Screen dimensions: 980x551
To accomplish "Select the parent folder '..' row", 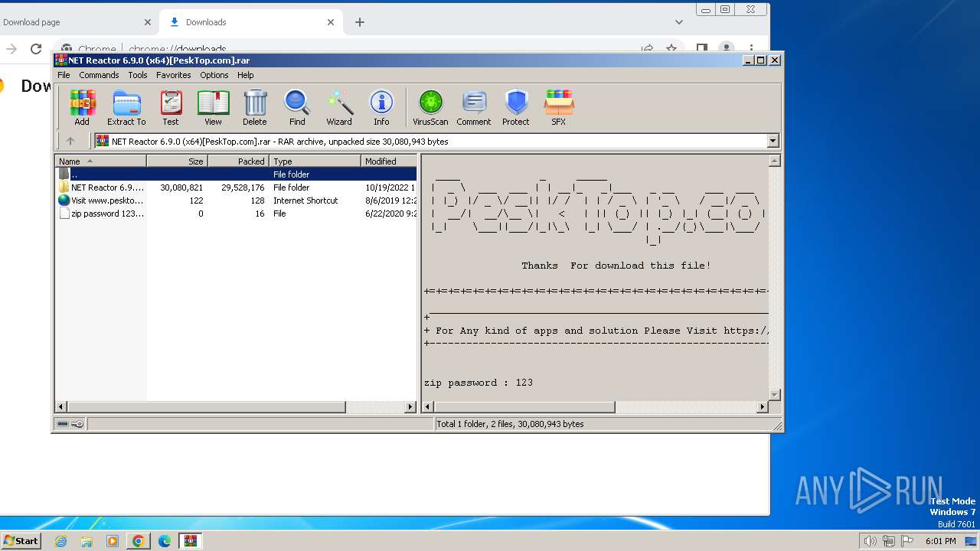I will point(237,174).
